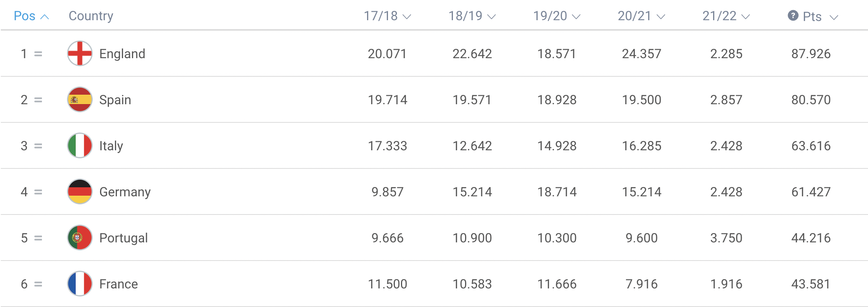The height and width of the screenshot is (307, 868).
Task: Sort by the 21/22 season column
Action: click(x=726, y=16)
